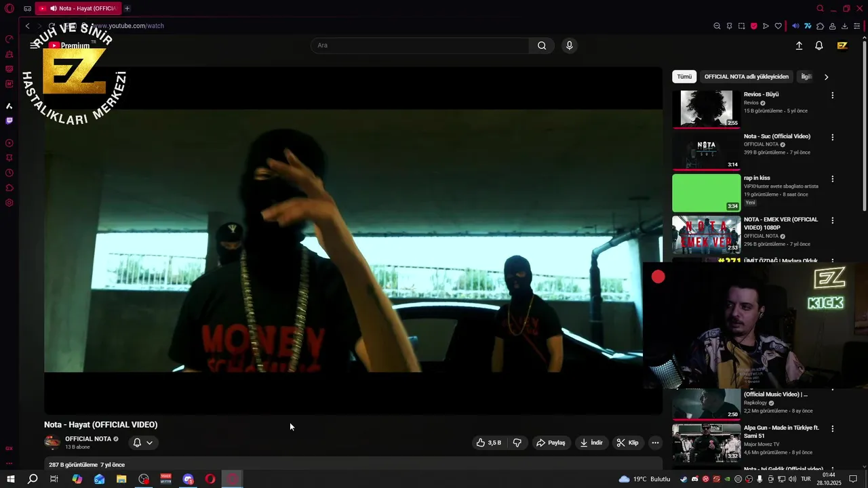Open the Opera downloads icon
Image resolution: width=868 pixels, height=488 pixels.
(x=844, y=26)
